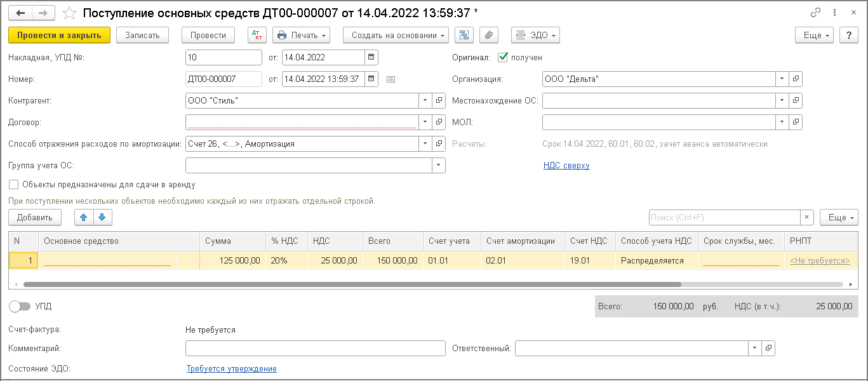Viewport: 868px width, 381px height.
Task: Open calendar for Накладная date
Action: coord(371,58)
